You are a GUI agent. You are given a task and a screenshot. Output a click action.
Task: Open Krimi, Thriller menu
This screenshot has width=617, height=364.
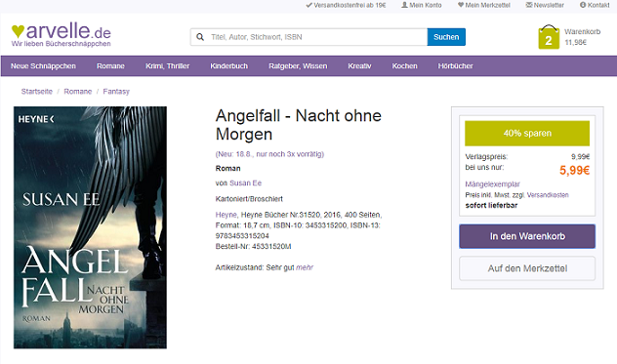pyautogui.click(x=167, y=66)
